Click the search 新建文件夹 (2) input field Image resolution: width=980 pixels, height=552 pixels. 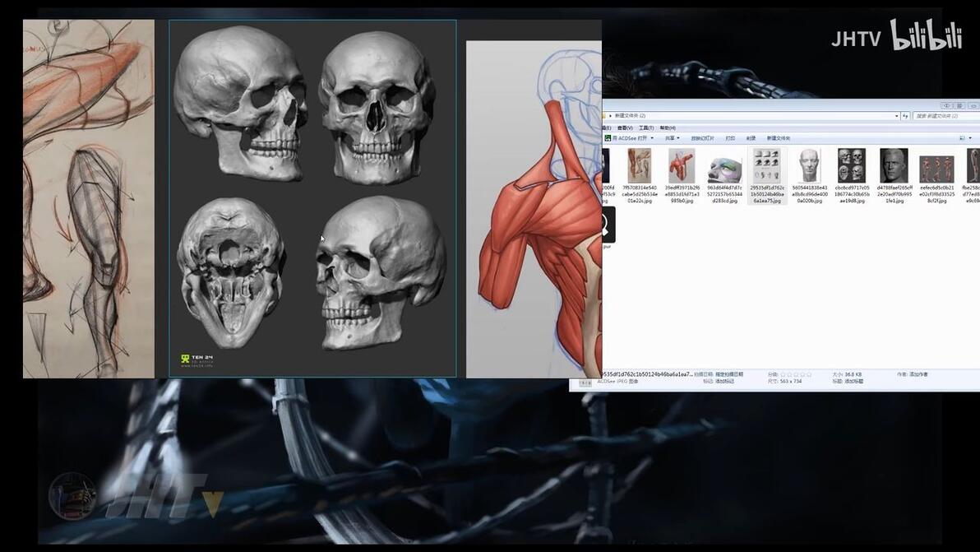946,116
